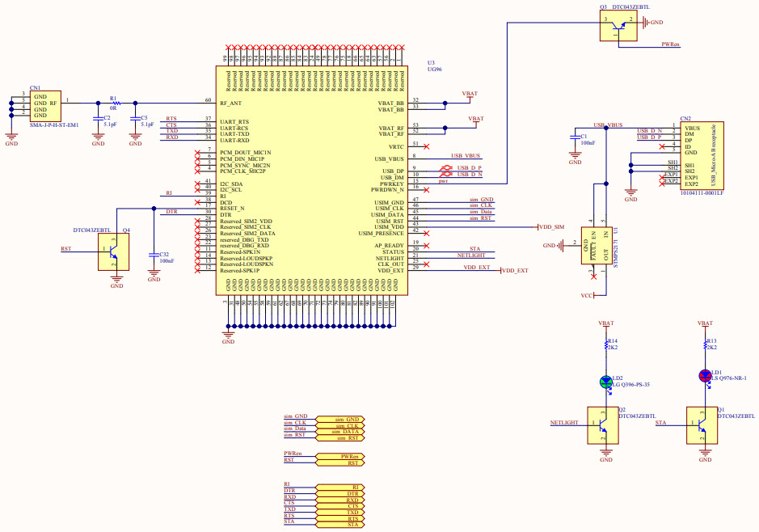
Task: Click the red LED symbol LD1
Action: [705, 377]
